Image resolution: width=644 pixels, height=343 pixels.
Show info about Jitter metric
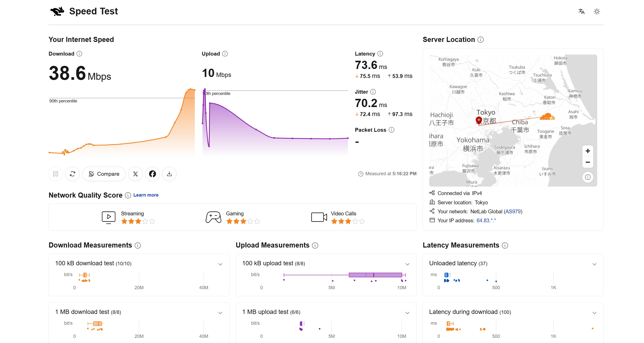pos(373,92)
